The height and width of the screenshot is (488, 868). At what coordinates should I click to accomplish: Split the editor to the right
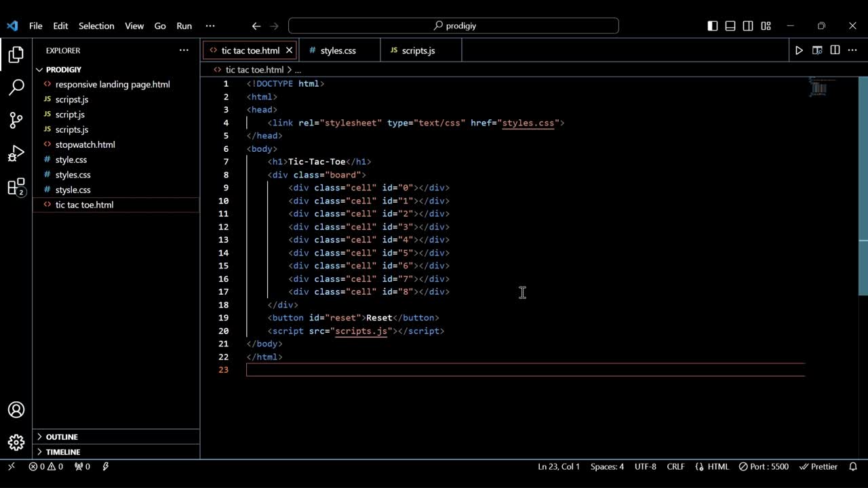835,50
